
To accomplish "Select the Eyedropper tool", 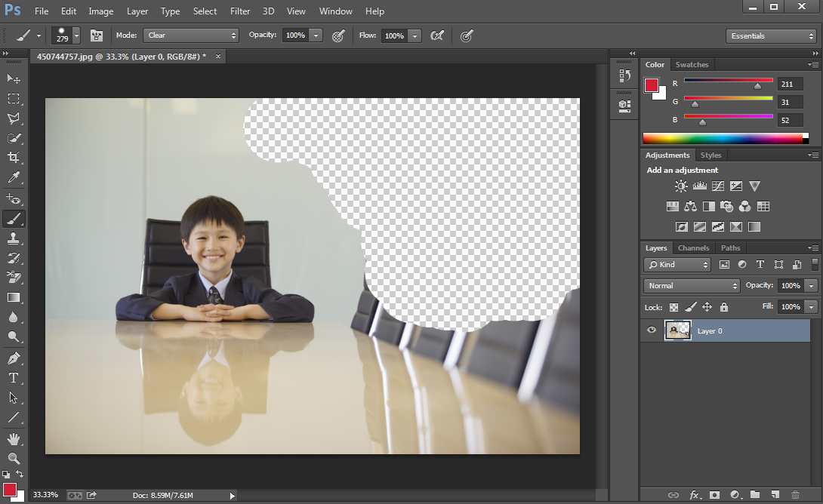I will pos(14,178).
